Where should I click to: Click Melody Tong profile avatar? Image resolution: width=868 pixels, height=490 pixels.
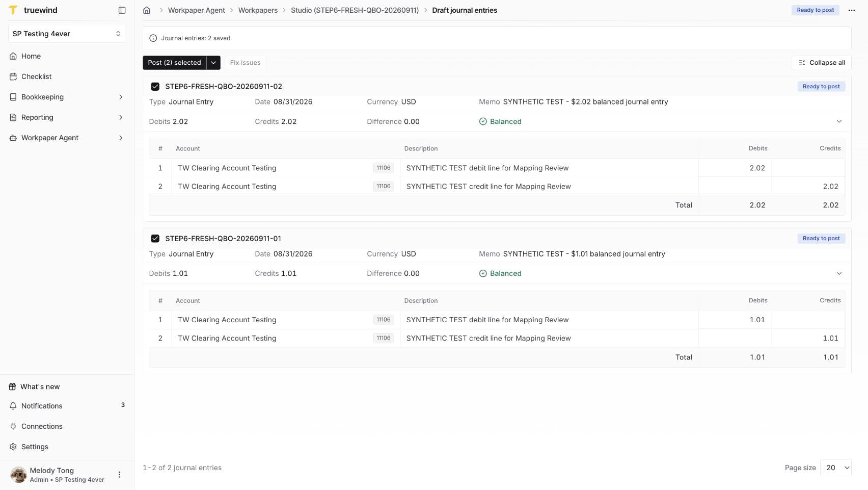tap(19, 475)
